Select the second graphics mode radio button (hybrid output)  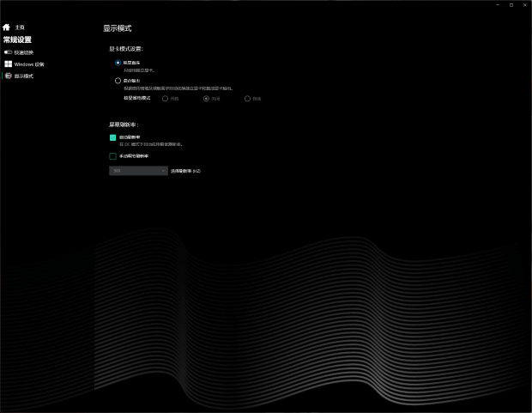click(x=118, y=81)
